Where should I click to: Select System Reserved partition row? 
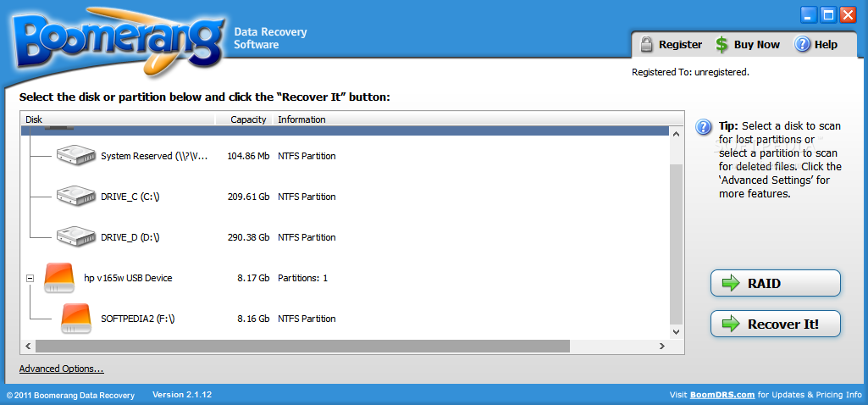pos(345,156)
